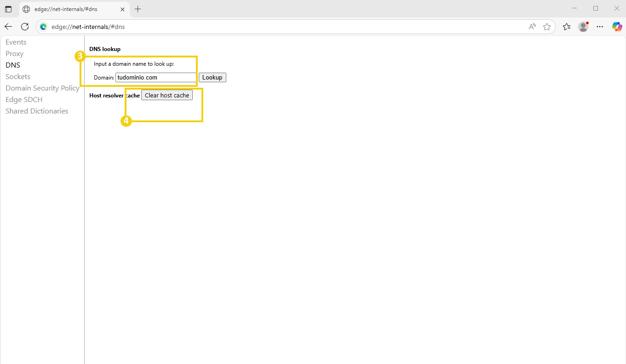The width and height of the screenshot is (626, 364).
Task: Click the Copilot icon in the toolbar
Action: (617, 26)
